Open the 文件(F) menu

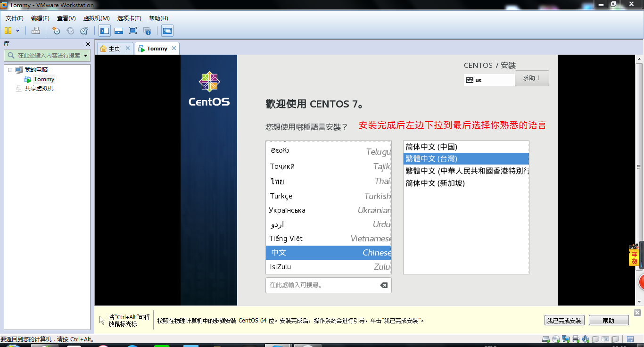pyautogui.click(x=15, y=18)
